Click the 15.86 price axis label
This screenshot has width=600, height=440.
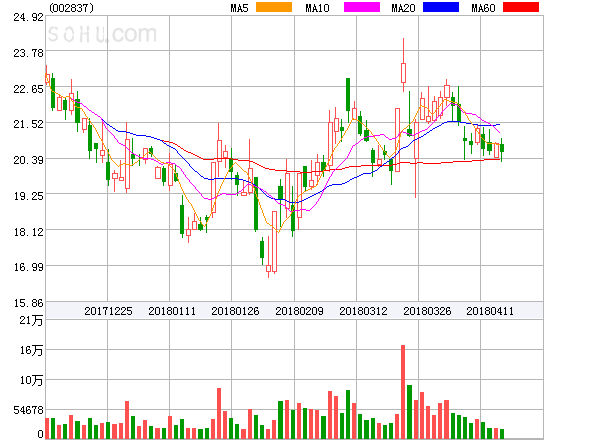point(28,303)
